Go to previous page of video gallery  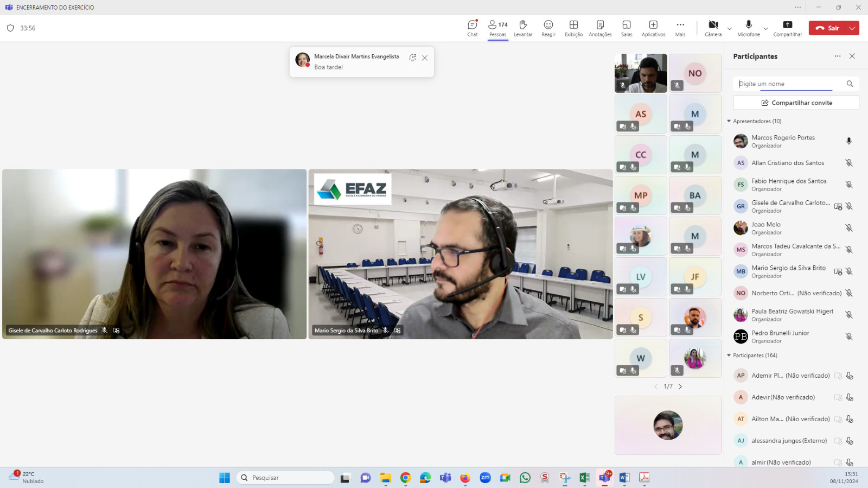pyautogui.click(x=656, y=386)
